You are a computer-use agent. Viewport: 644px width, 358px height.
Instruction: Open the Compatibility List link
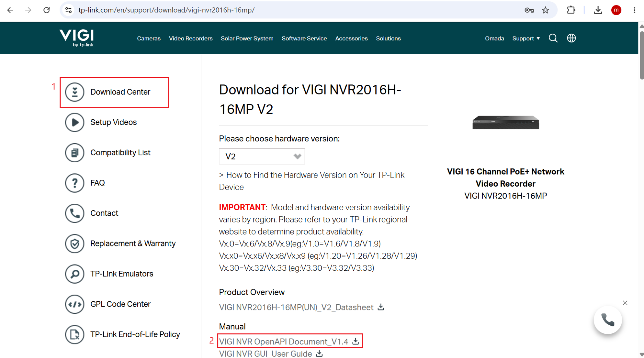point(120,153)
